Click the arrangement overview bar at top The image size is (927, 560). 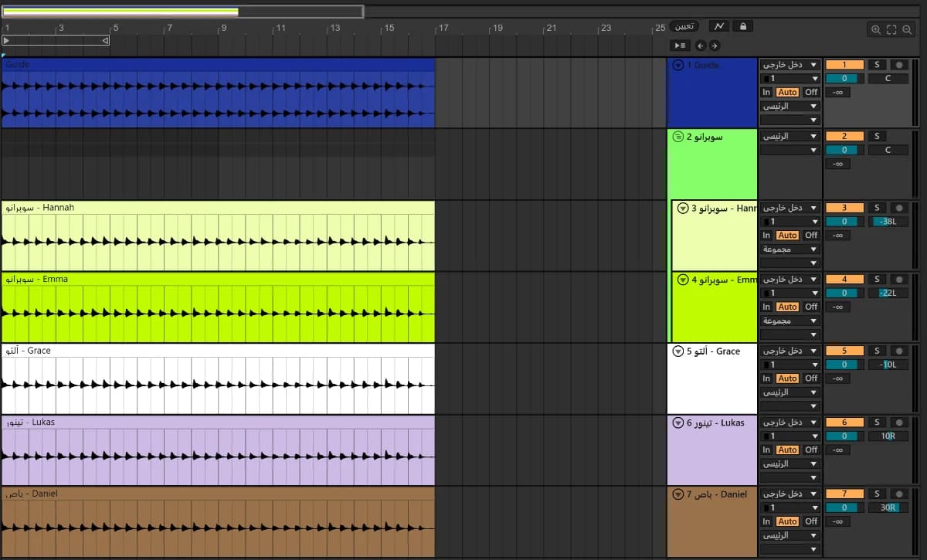pos(182,12)
